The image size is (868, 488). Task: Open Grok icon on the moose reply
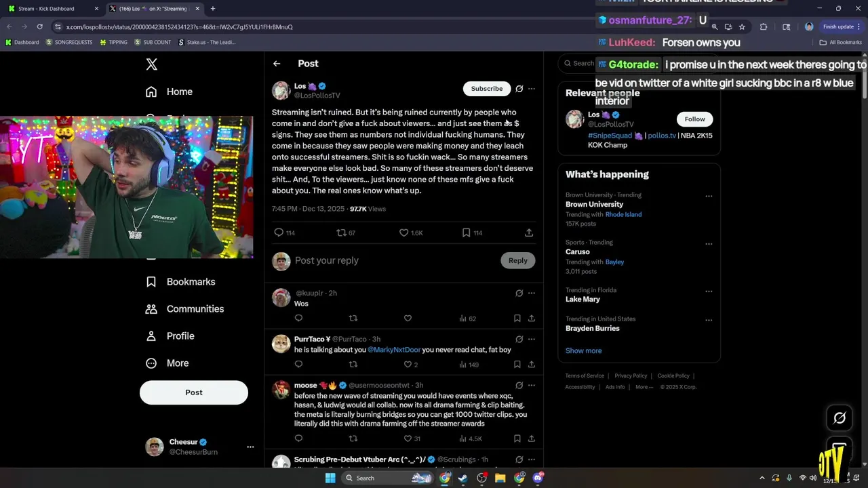coord(519,385)
